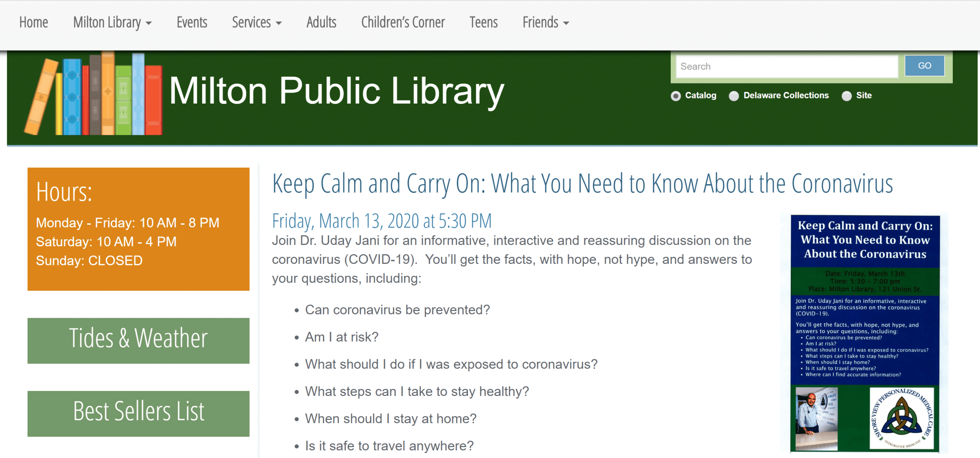Viewport: 980px width, 458px height.
Task: Open the Children's Corner page
Action: (x=403, y=23)
